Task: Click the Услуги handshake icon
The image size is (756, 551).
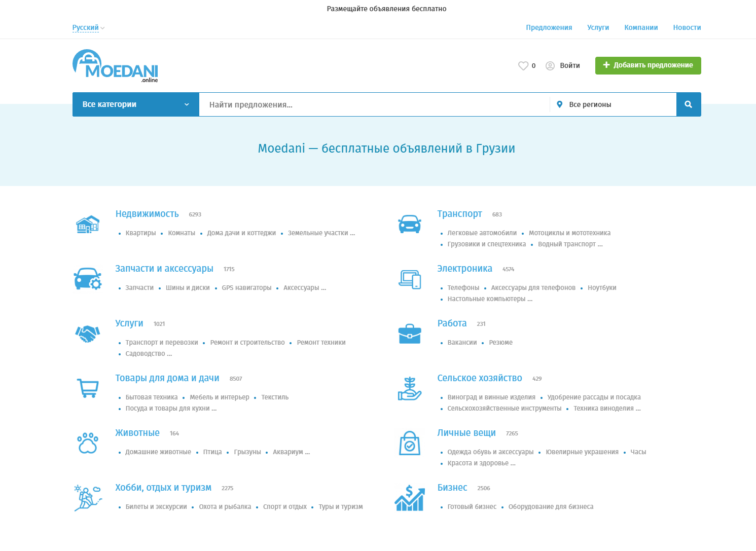Action: coord(88,334)
